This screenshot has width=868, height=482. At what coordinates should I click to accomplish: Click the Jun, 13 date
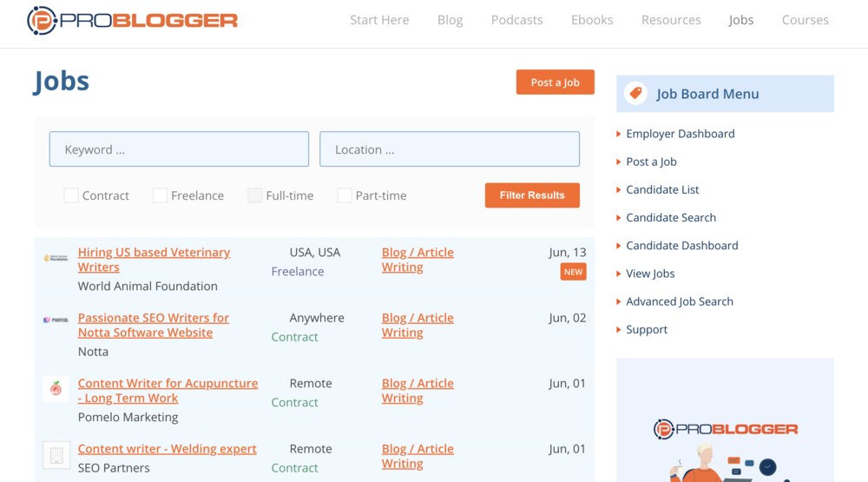point(568,253)
